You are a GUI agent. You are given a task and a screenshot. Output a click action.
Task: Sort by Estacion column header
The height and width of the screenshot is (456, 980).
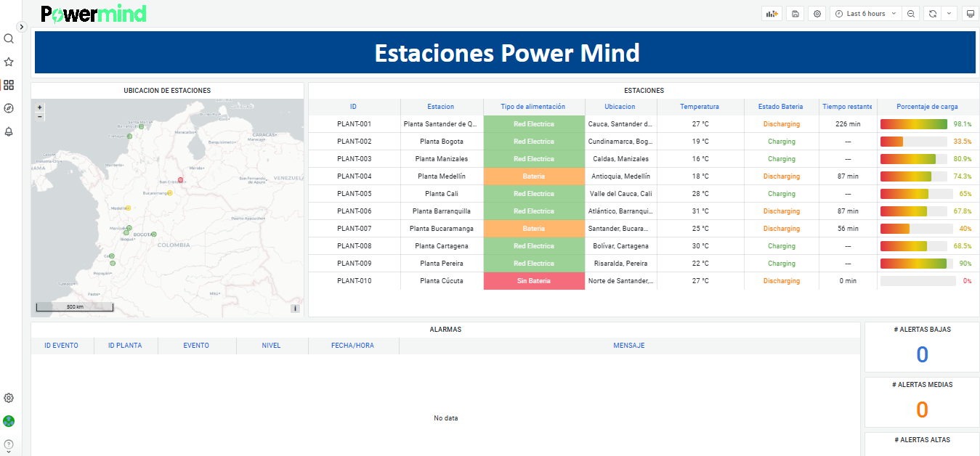pos(441,107)
